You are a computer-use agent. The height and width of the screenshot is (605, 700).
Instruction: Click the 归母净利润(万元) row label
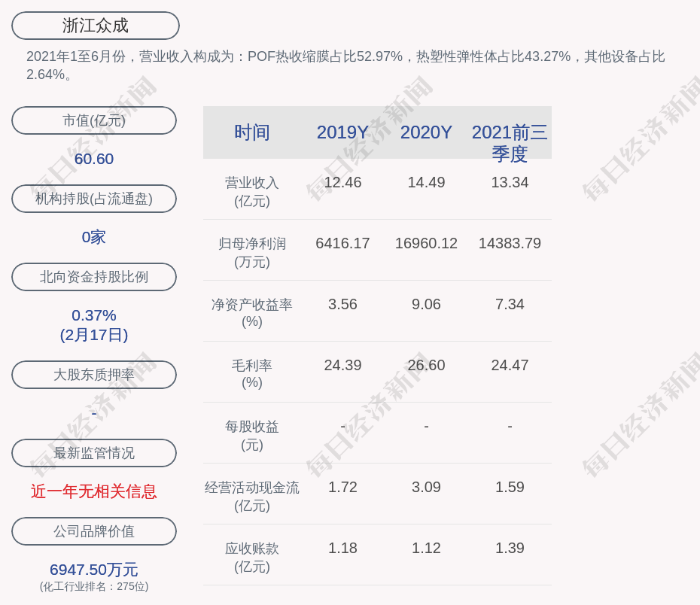tap(251, 253)
